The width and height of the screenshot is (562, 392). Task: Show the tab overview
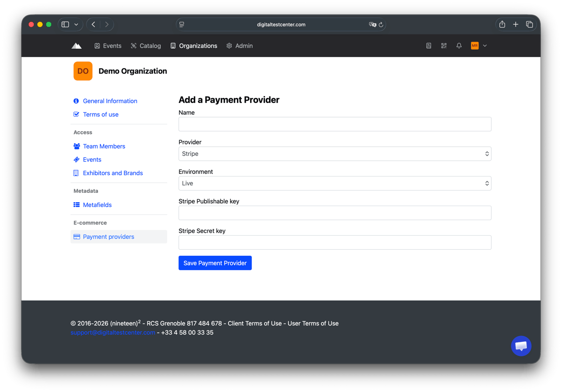[529, 24]
